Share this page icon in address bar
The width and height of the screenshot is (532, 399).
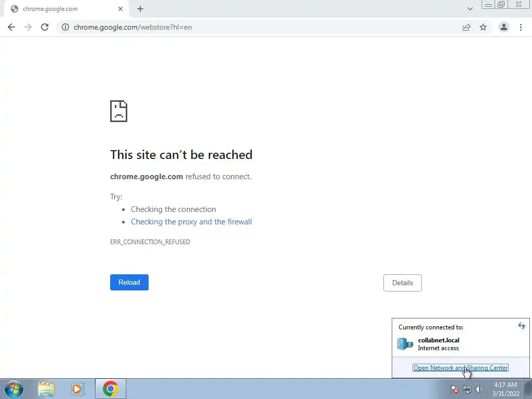point(467,27)
